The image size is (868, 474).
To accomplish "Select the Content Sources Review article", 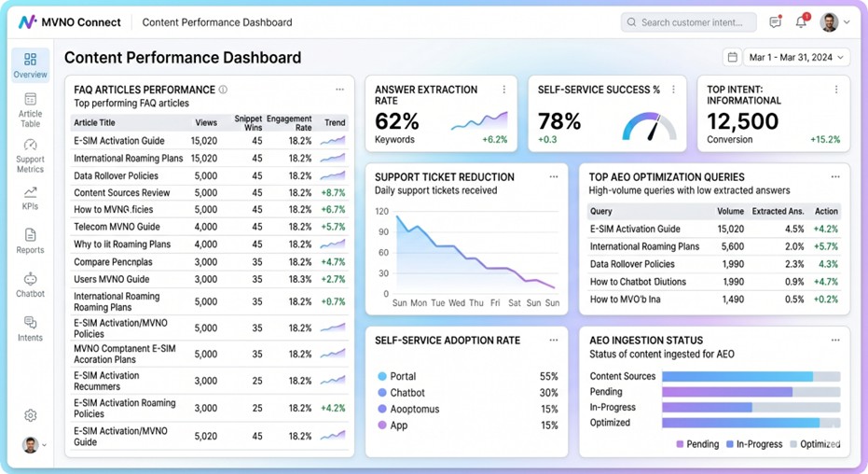I will (x=209, y=193).
